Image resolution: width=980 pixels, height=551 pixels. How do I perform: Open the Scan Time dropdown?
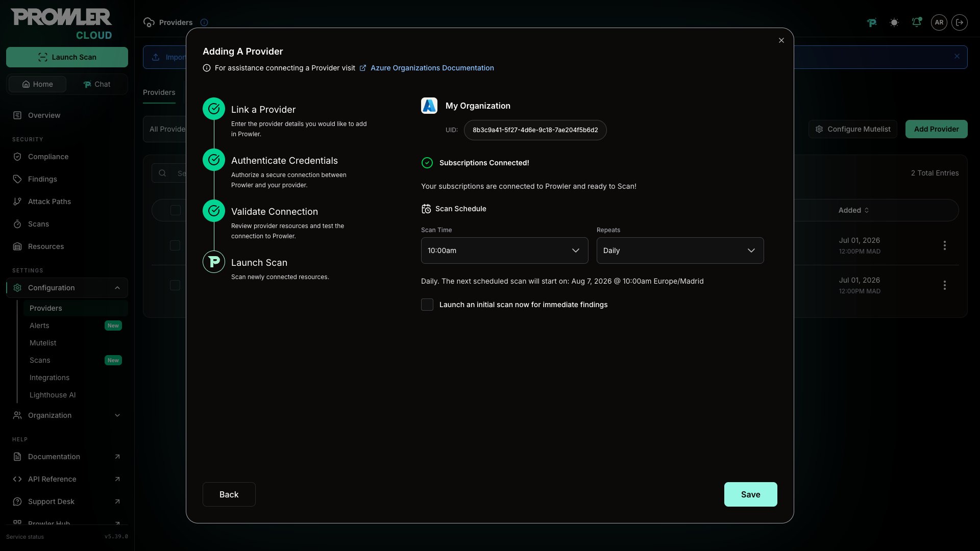504,251
